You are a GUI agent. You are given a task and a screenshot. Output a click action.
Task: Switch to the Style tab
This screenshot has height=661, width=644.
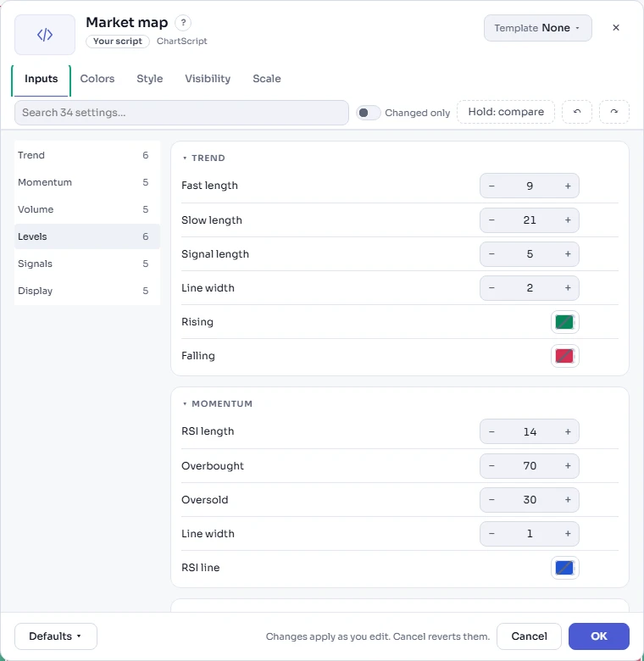coord(150,79)
